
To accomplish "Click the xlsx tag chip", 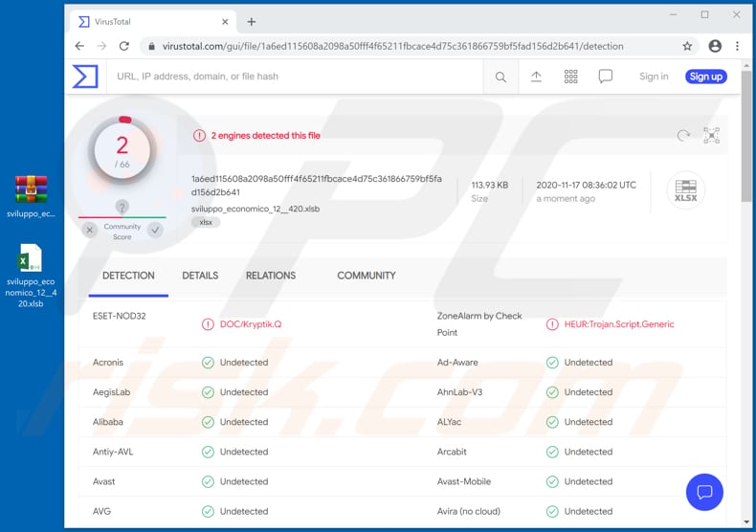I will click(x=206, y=222).
